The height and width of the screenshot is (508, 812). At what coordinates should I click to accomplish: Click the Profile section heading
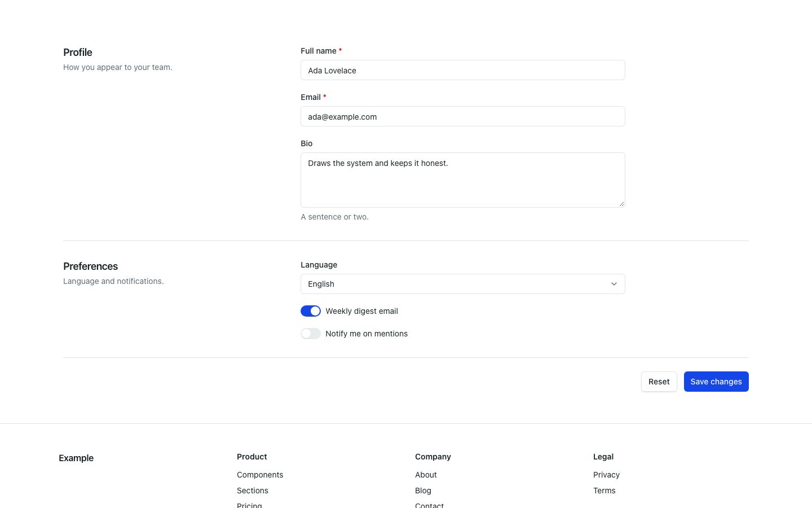(78, 52)
